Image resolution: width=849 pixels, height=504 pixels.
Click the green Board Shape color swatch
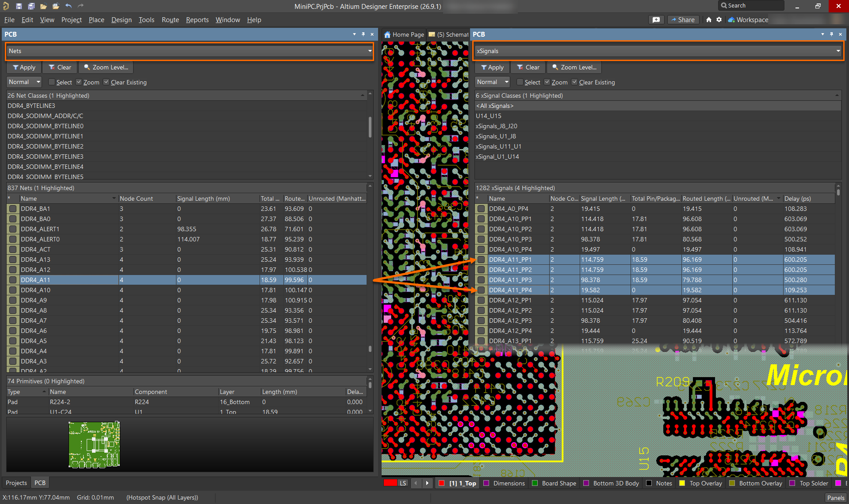(x=535, y=483)
